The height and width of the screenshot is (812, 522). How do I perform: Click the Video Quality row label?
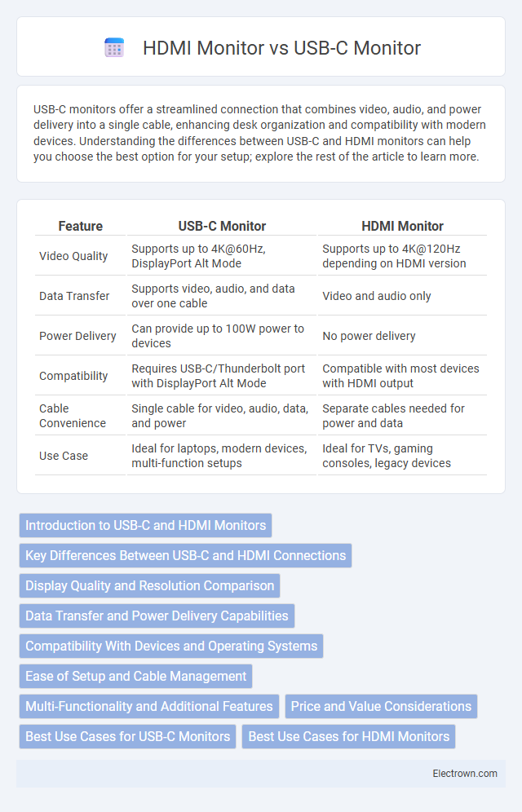[73, 256]
